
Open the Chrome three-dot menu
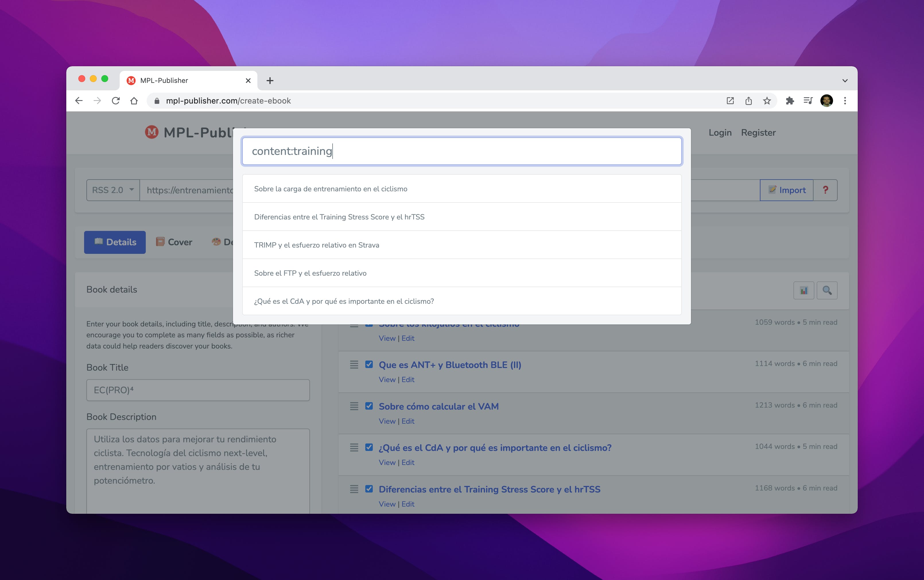pyautogui.click(x=845, y=101)
